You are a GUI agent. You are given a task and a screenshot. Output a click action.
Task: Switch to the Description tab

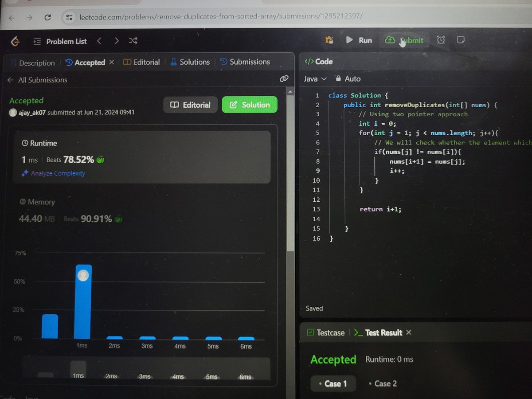coord(33,63)
